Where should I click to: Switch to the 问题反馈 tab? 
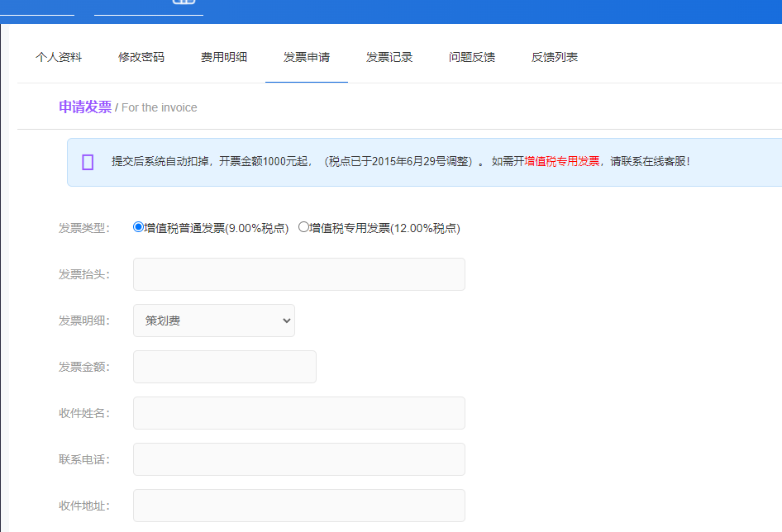pos(471,57)
